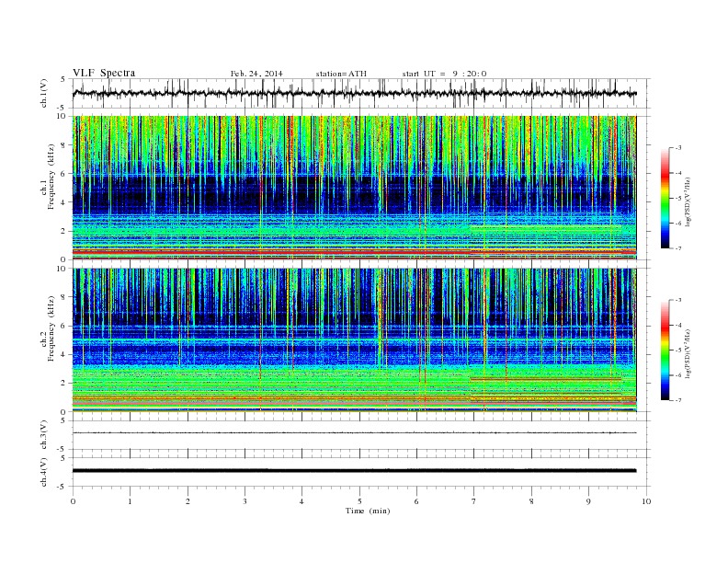Click time axis tick label "1"
This screenshot has width=728, height=563.
(x=131, y=501)
